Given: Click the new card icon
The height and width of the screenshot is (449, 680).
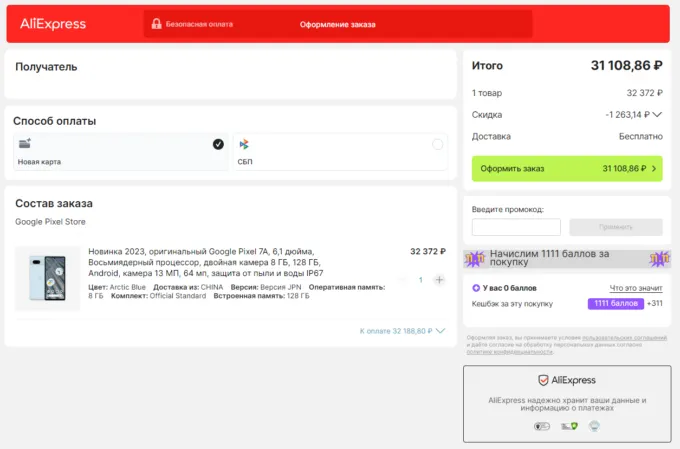Looking at the screenshot, I should 25,144.
